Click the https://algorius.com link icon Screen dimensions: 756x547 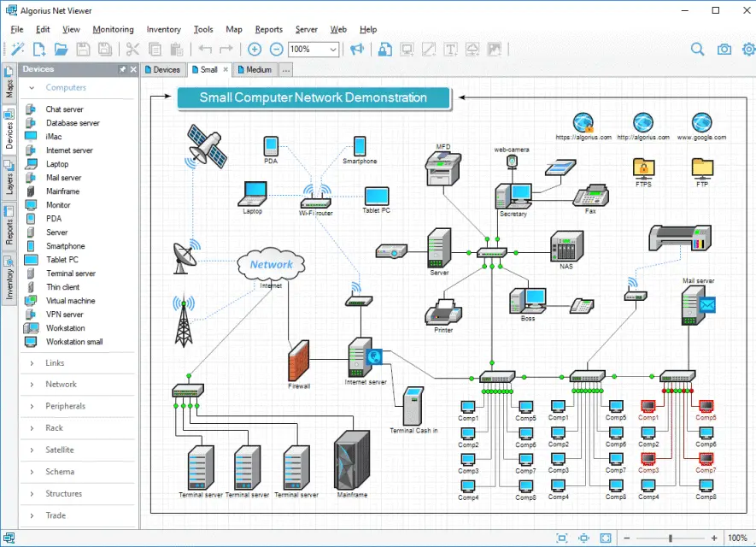click(x=583, y=122)
